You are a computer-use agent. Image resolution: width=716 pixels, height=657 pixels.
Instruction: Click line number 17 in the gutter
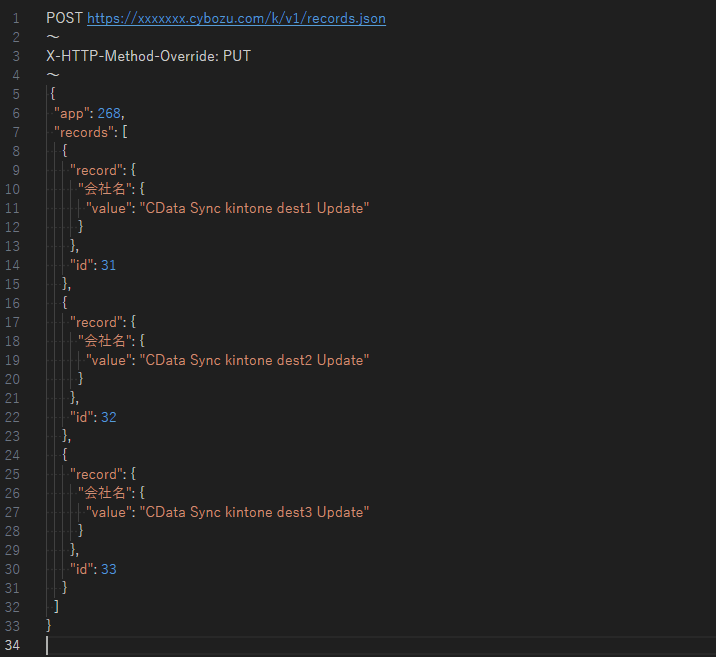coord(15,322)
